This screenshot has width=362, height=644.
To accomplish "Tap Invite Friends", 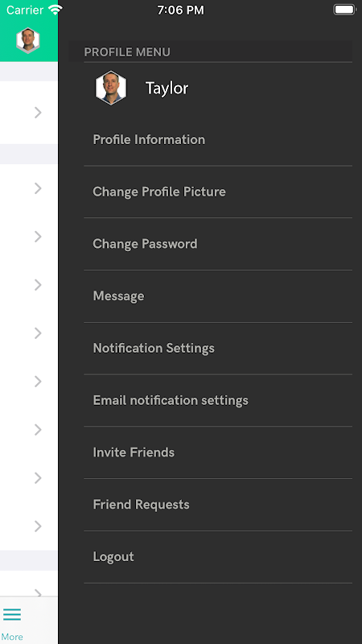I will coord(218,452).
